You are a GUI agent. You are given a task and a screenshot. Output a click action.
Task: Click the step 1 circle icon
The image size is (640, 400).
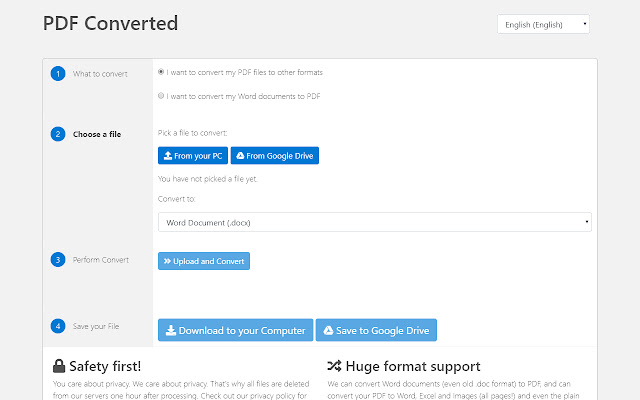58,73
